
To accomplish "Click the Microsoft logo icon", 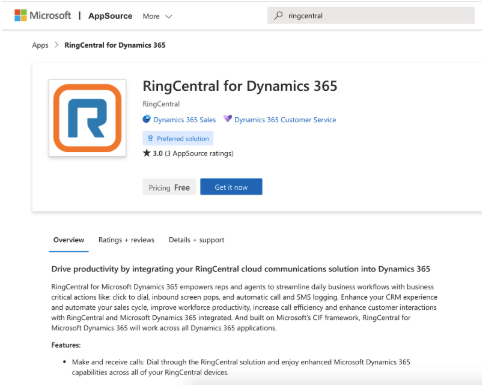I will tap(20, 15).
